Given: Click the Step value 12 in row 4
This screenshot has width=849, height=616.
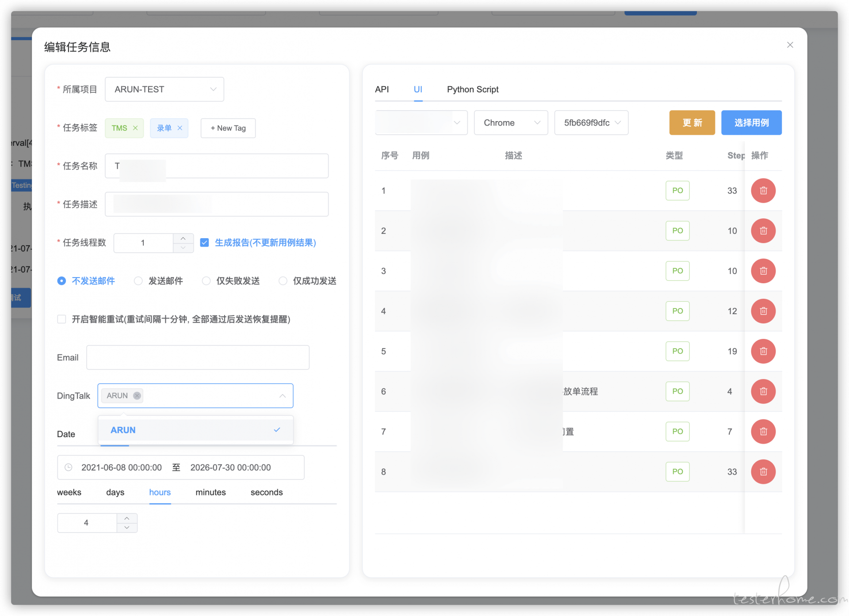Looking at the screenshot, I should [x=732, y=311].
